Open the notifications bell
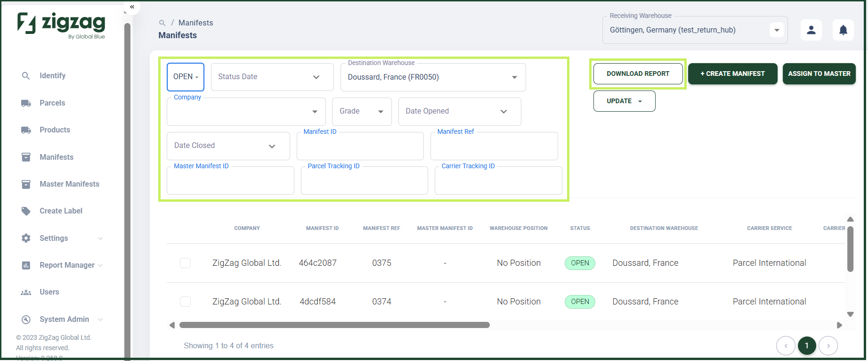 click(843, 30)
